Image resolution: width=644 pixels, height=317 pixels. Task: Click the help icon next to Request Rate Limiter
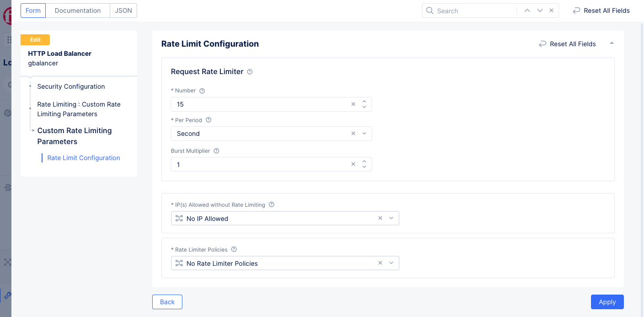[250, 72]
